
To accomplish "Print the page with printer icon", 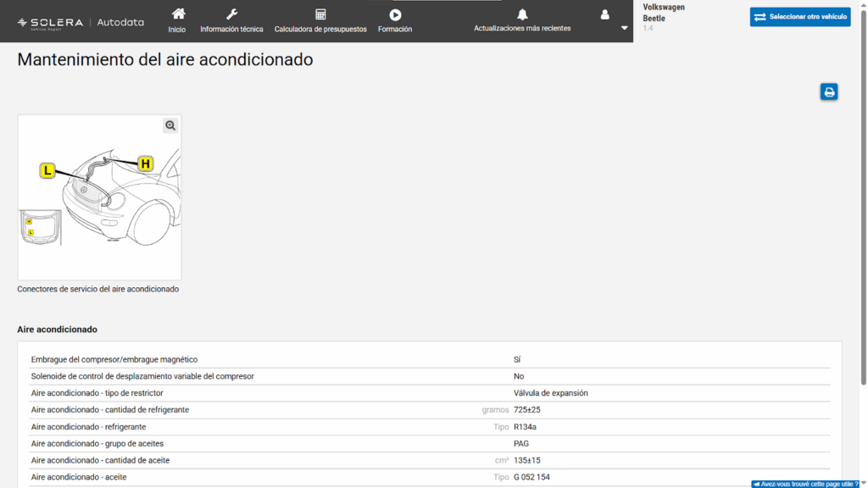I will [829, 92].
